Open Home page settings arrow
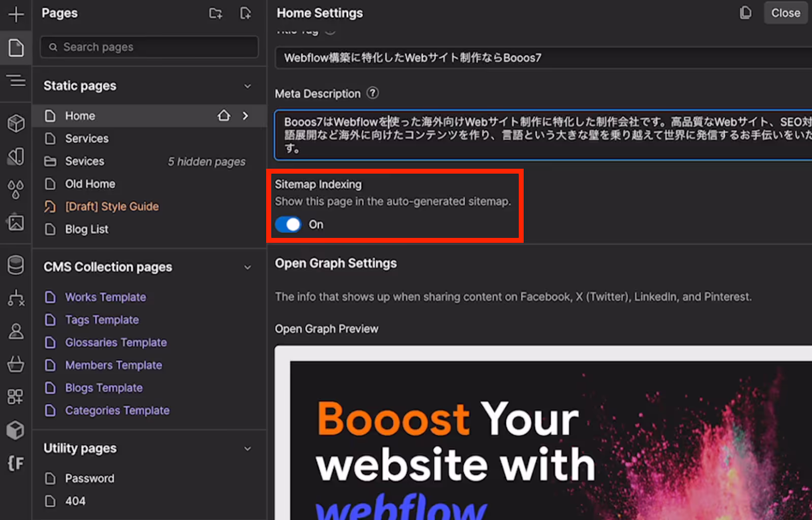This screenshot has width=812, height=520. coord(246,116)
